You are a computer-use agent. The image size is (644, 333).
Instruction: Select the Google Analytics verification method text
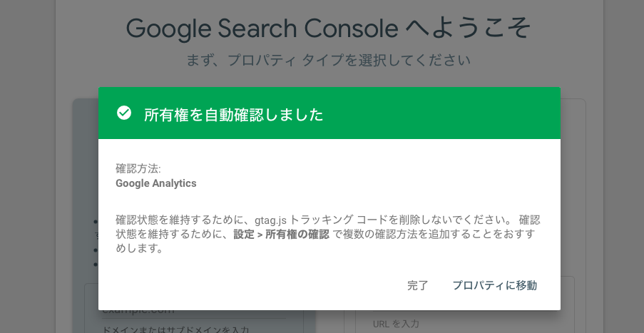click(155, 183)
